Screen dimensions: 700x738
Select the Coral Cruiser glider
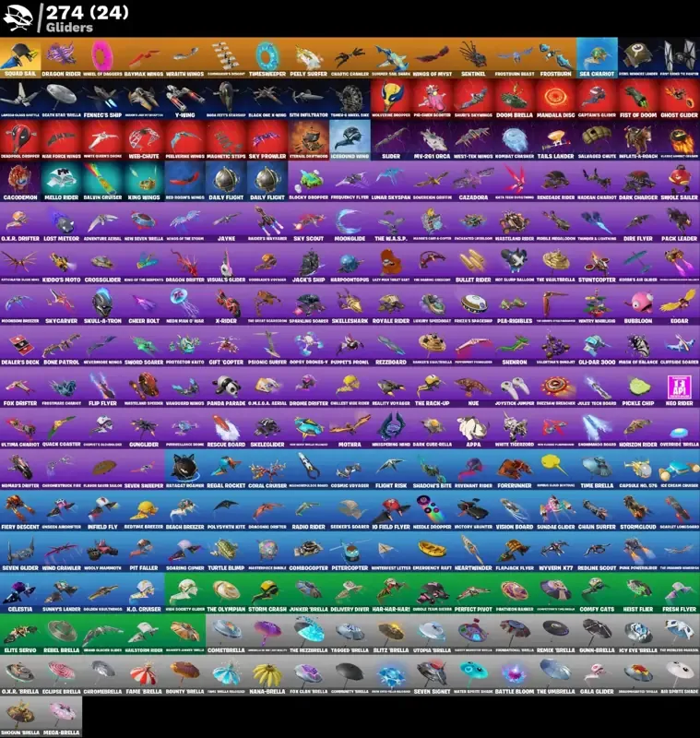[x=267, y=470]
